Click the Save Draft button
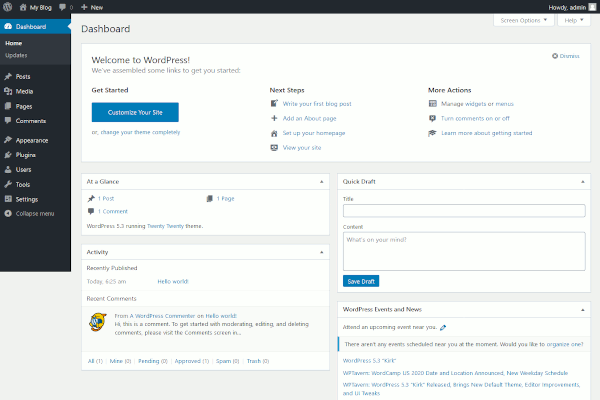600x400 pixels. 361,281
